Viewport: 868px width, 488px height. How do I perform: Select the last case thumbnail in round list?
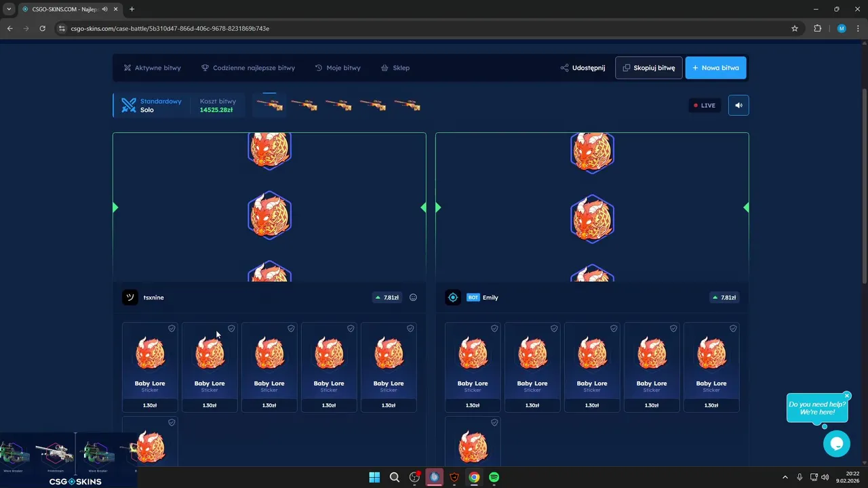click(408, 105)
